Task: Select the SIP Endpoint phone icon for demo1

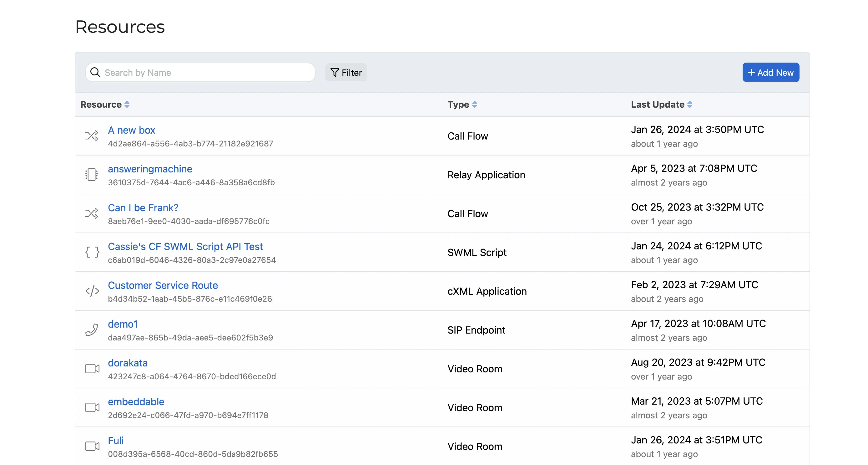Action: pos(91,330)
